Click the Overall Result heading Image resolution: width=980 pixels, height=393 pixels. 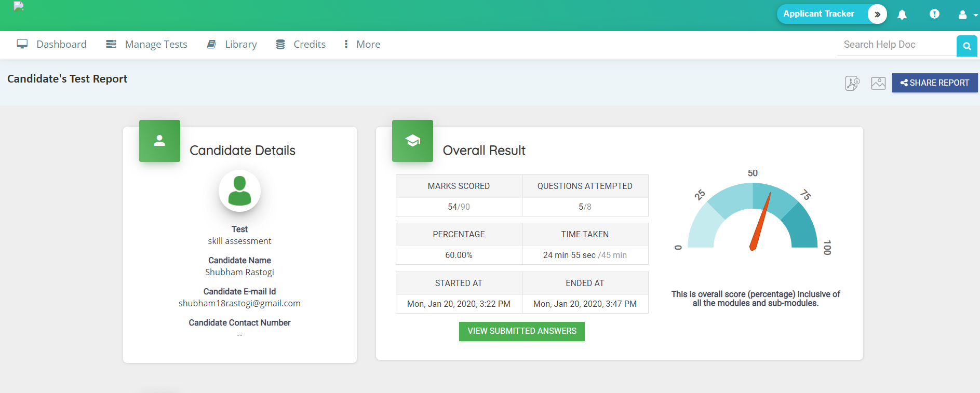pyautogui.click(x=484, y=151)
